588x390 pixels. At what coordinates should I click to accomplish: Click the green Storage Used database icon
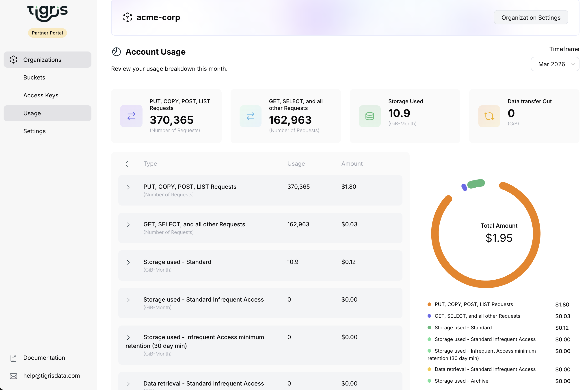pos(370,116)
